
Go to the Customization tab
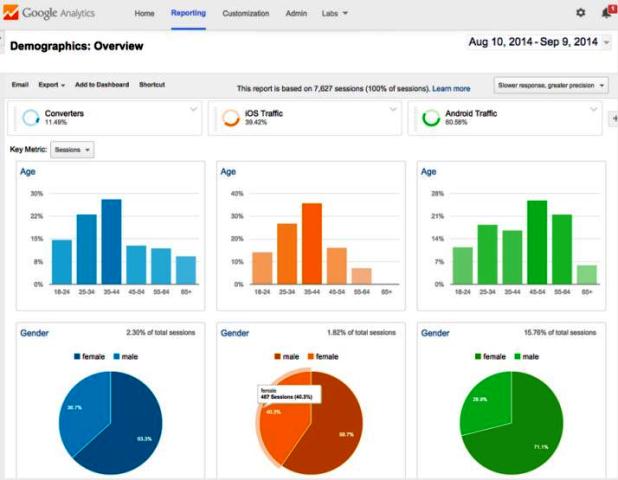pos(246,13)
